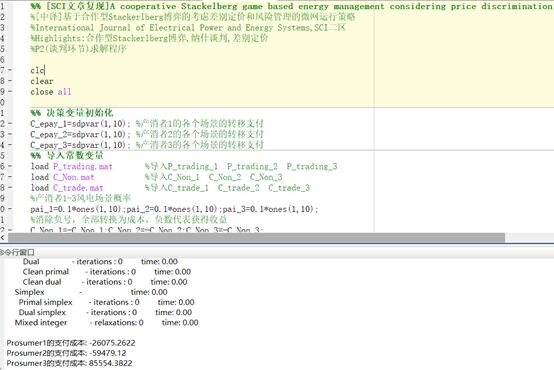This screenshot has width=554, height=370.
Task: Click the file name C_Non.mat
Action: pos(73,177)
